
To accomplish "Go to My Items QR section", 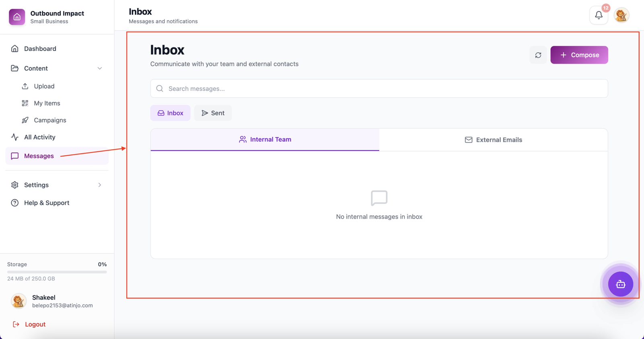I will [47, 103].
